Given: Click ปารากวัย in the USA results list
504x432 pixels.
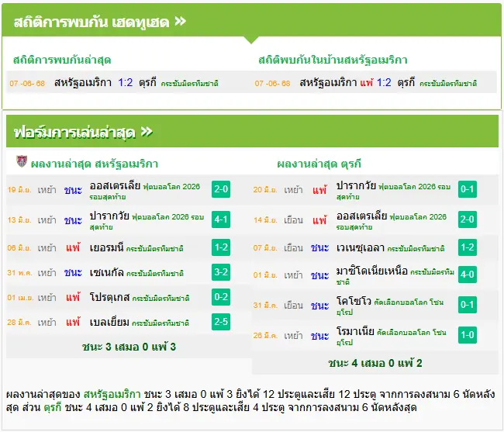Looking at the screenshot, I should pyautogui.click(x=109, y=216).
